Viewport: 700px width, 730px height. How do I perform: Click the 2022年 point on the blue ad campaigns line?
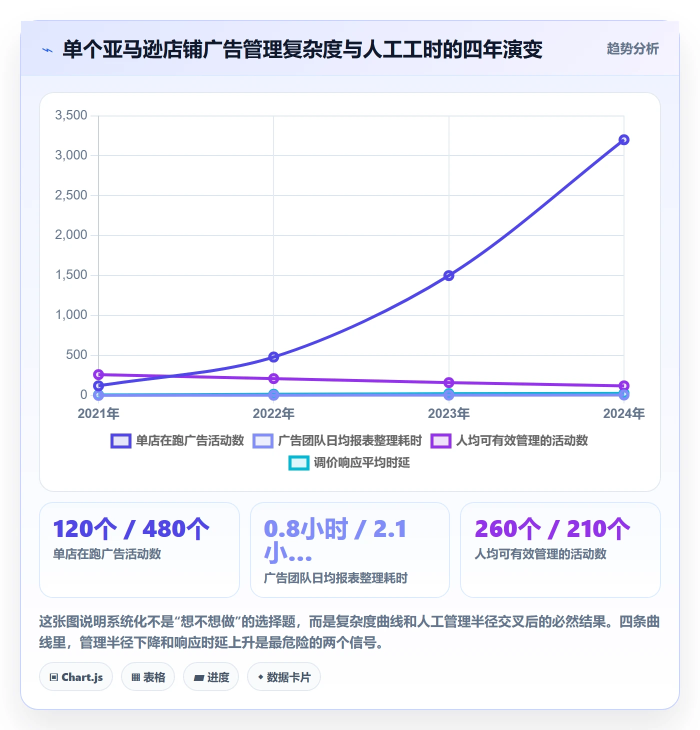click(x=273, y=357)
